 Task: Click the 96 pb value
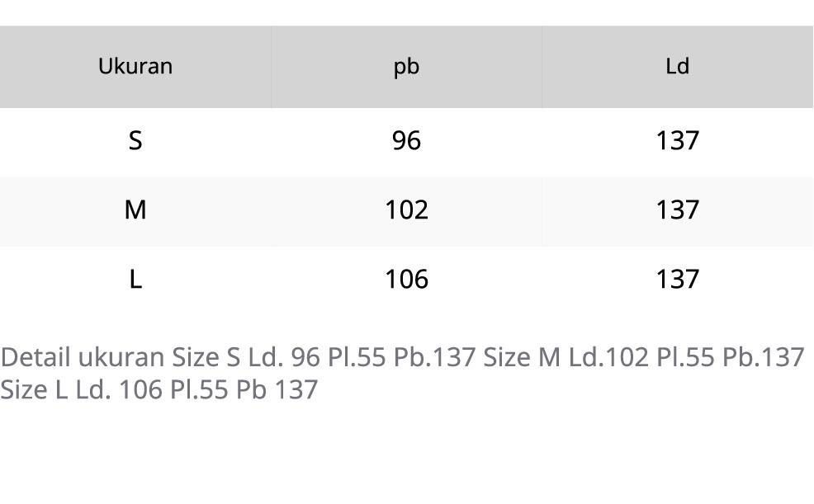[406, 141]
